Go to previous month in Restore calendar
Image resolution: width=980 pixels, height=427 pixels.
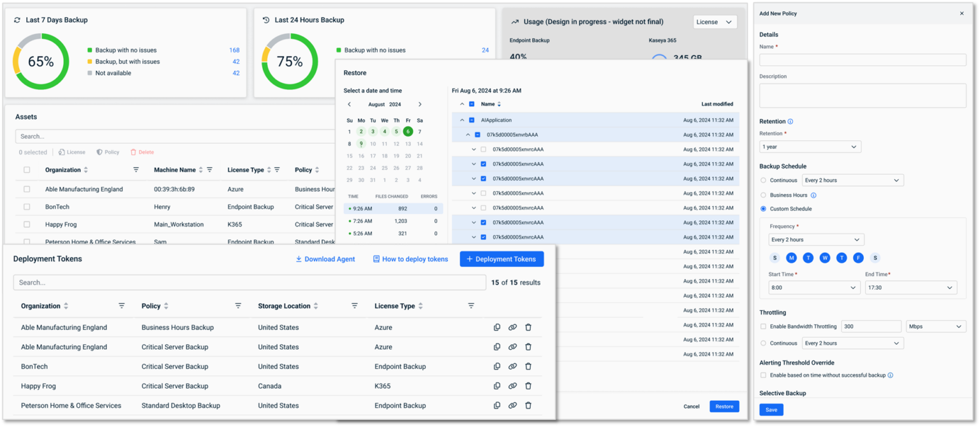349,105
